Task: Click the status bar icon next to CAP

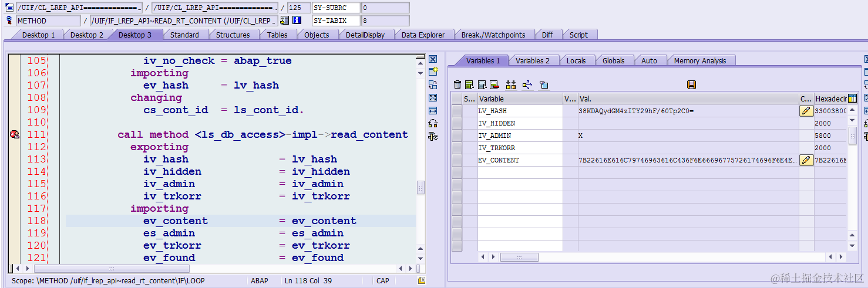Action: click(x=421, y=281)
